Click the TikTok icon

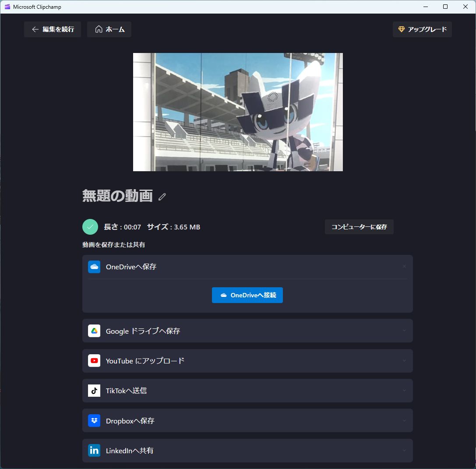point(94,390)
